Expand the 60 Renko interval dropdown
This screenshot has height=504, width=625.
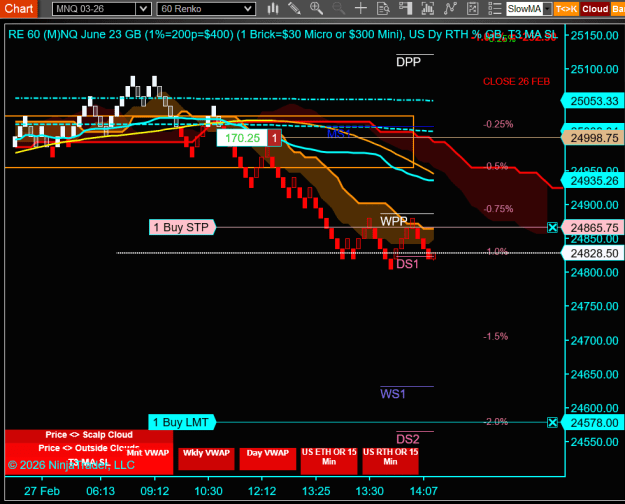248,9
